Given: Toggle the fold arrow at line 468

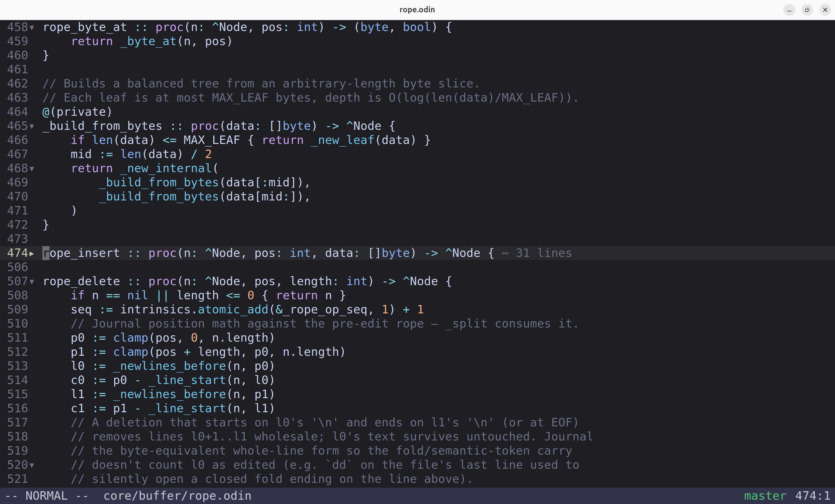Looking at the screenshot, I should tap(32, 169).
